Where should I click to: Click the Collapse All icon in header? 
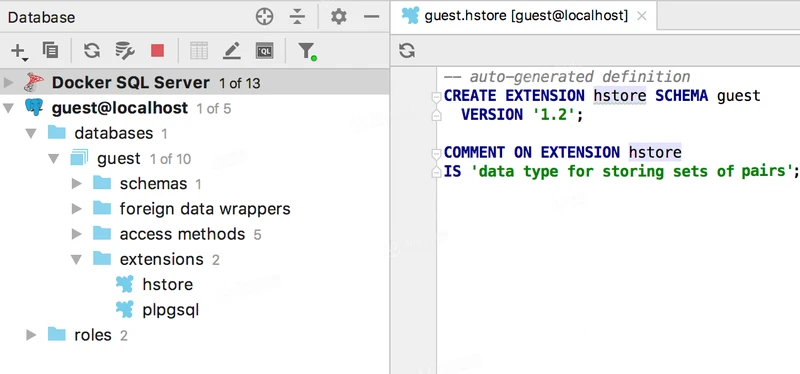[296, 17]
